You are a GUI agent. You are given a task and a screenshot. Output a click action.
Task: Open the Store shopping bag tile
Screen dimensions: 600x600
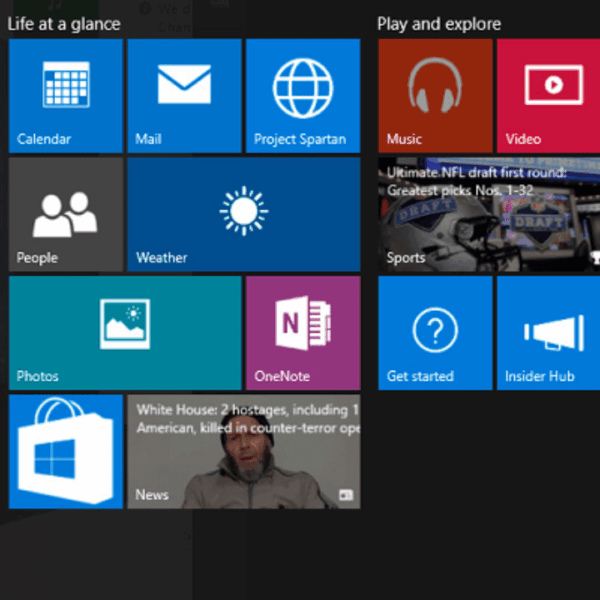click(66, 452)
